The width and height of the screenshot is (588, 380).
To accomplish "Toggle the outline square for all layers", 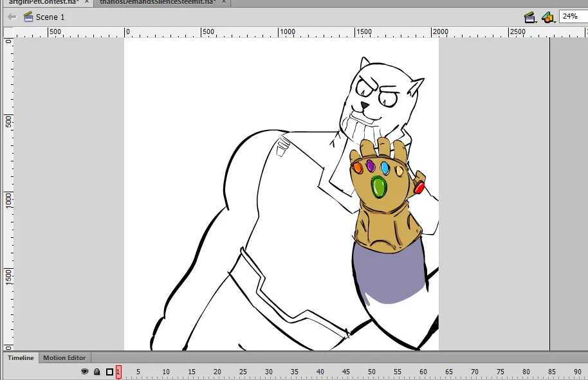I will coord(109,372).
